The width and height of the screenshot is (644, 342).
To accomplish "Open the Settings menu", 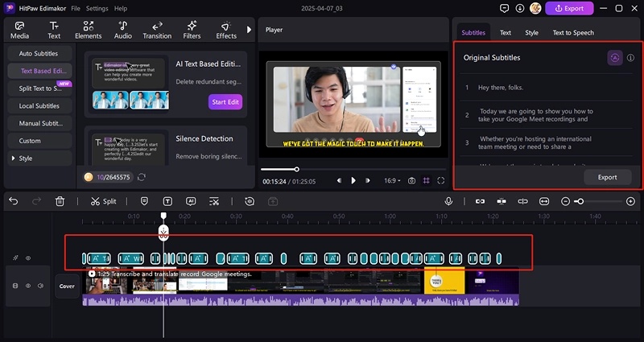I will pos(97,8).
